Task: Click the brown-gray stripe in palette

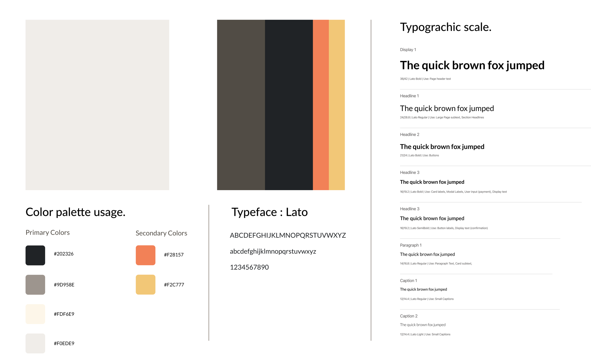Action: coord(241,105)
